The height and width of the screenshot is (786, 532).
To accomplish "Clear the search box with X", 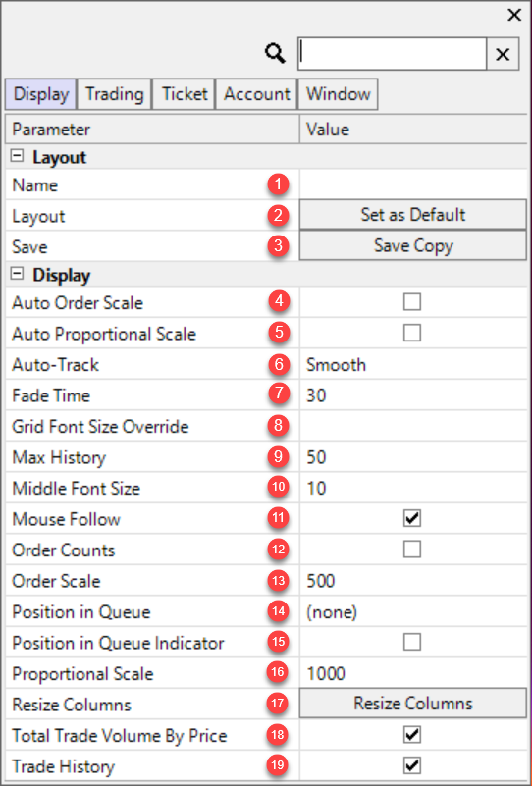I will [x=503, y=54].
